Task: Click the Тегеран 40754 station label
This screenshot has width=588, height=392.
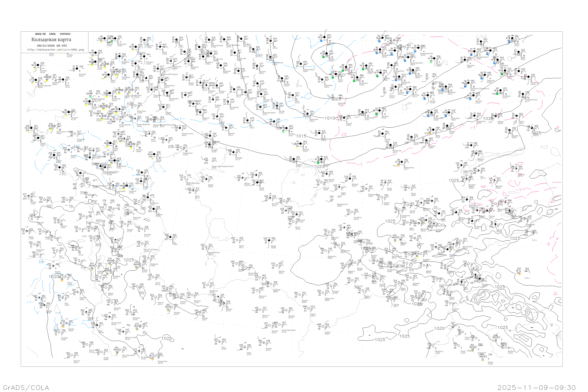Action: pyautogui.click(x=177, y=313)
